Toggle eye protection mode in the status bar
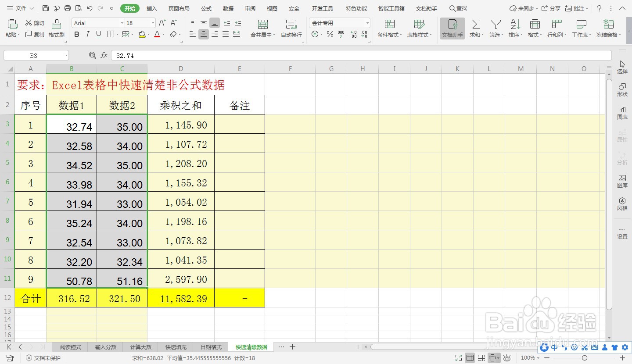 click(507, 358)
